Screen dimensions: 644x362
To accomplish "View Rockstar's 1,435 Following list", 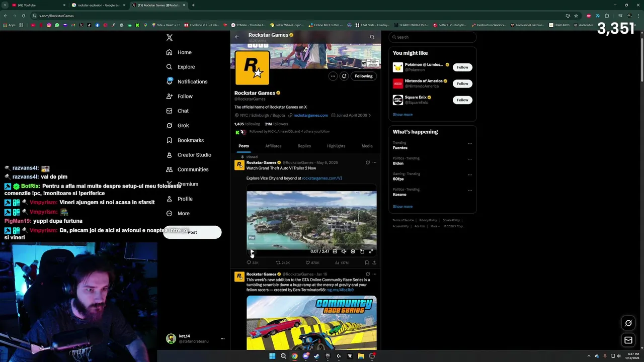I will coord(247,124).
